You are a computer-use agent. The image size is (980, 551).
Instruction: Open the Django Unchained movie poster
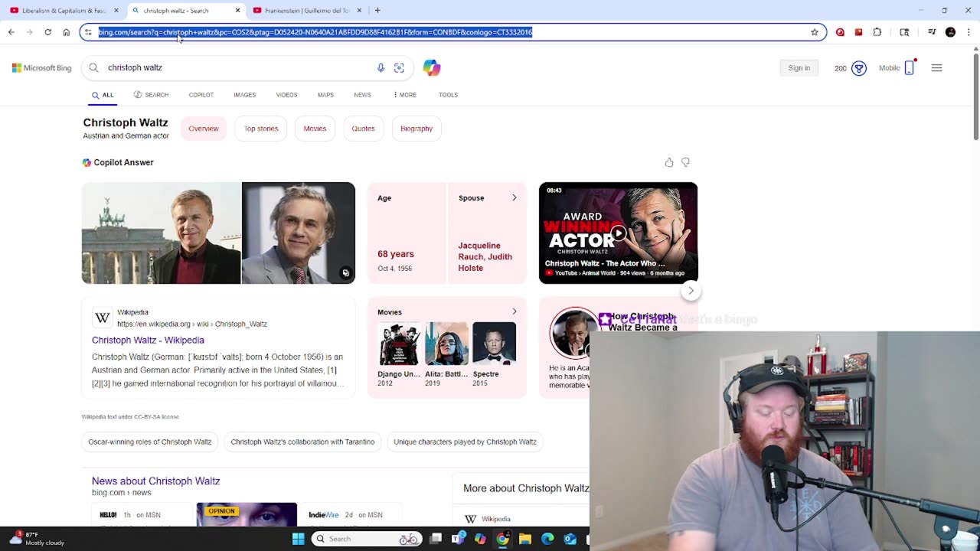399,344
